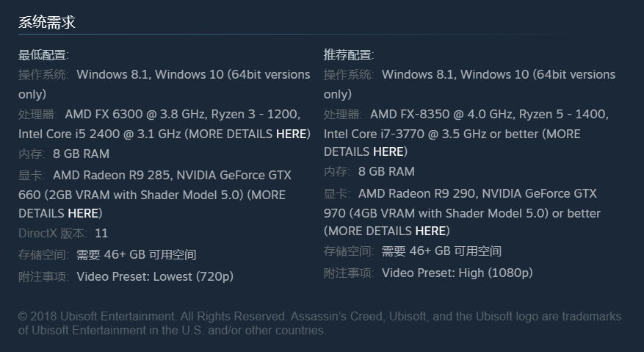Click the 推荐配置 column title
This screenshot has height=352, width=644.
[349, 54]
